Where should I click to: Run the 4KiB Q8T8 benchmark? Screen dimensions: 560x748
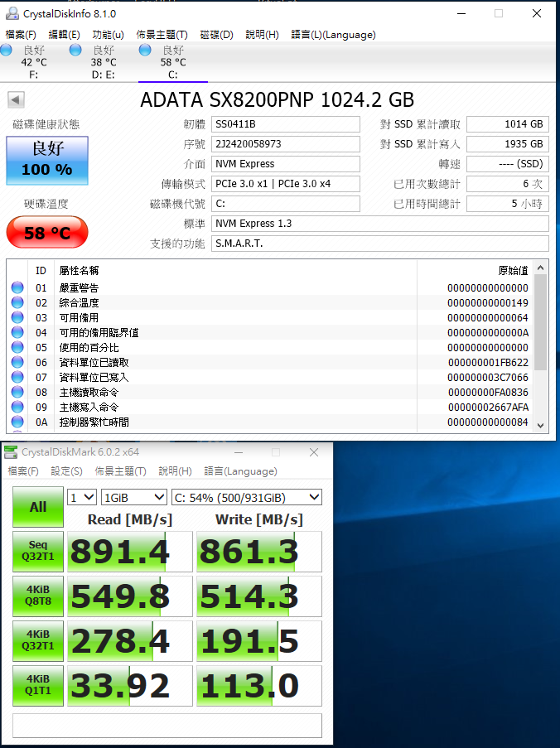pyautogui.click(x=38, y=596)
